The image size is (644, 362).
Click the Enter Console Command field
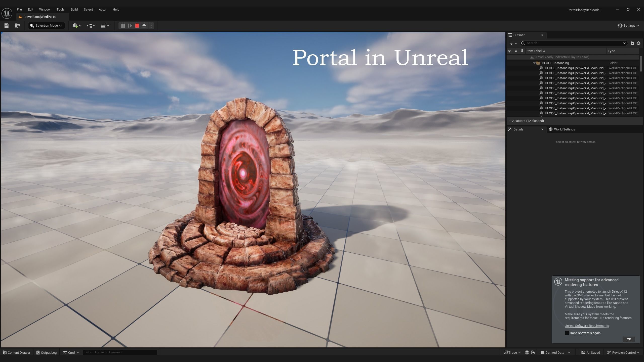point(120,352)
